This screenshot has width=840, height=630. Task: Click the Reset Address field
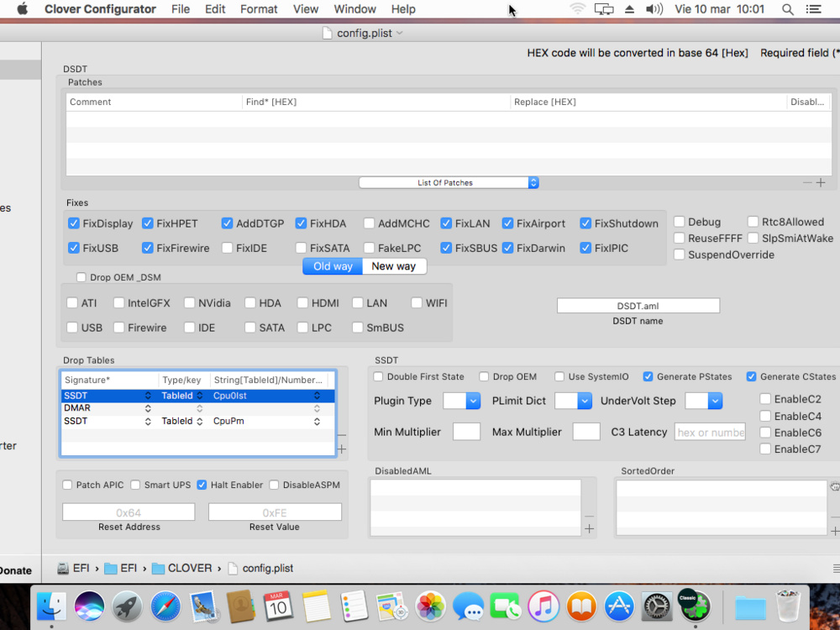point(129,512)
